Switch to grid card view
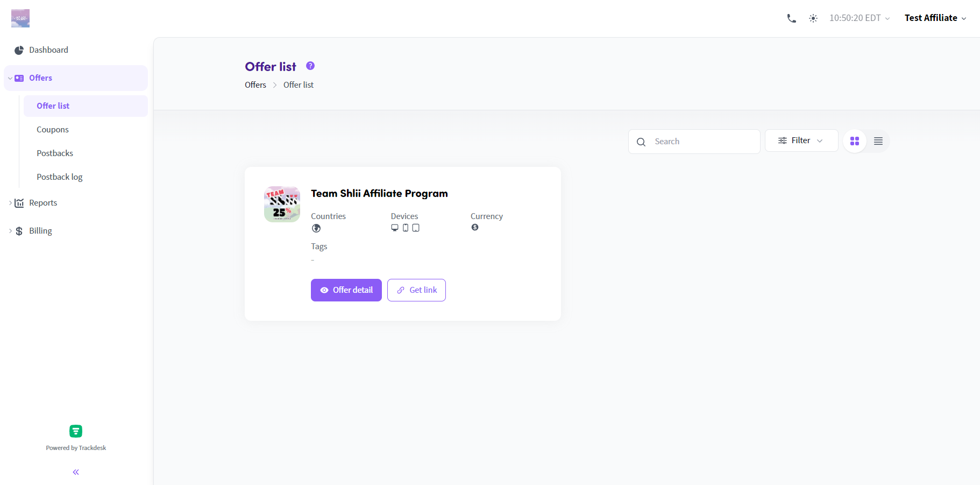The width and height of the screenshot is (980, 485). coord(855,141)
